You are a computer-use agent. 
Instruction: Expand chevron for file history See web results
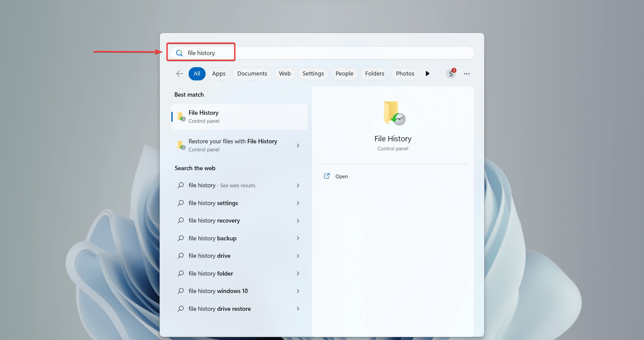pos(298,185)
